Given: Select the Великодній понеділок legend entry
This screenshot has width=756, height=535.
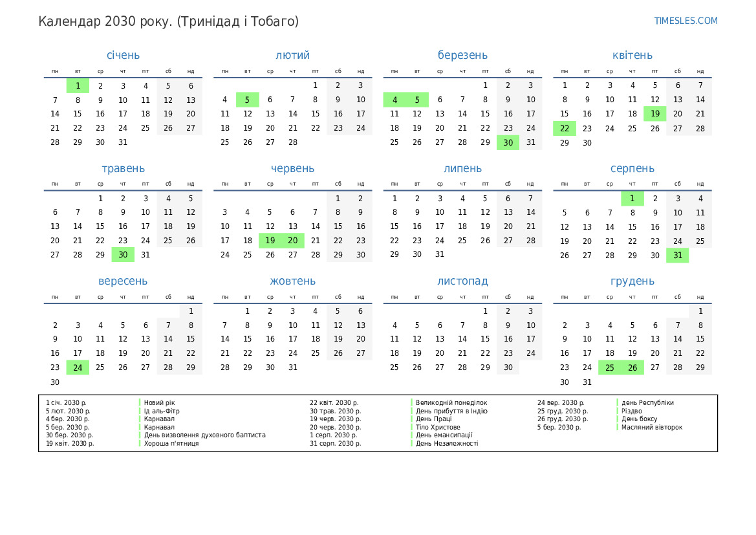Looking at the screenshot, I should coord(451,402).
